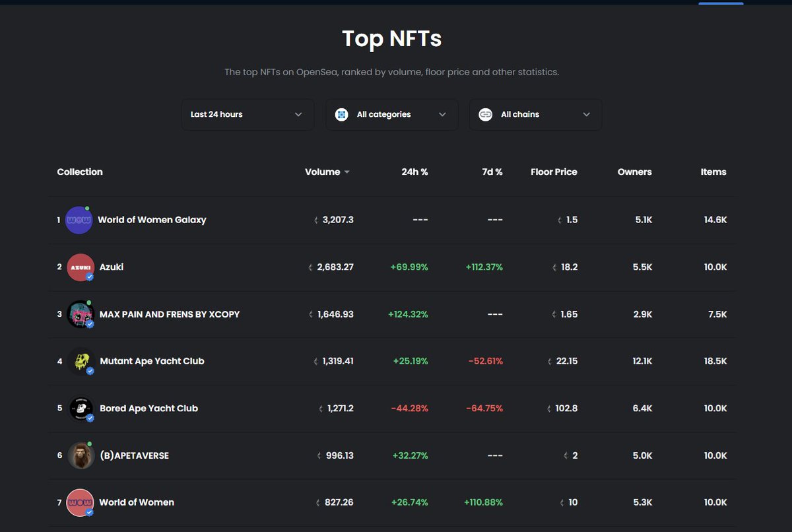Click Mutant Ape's -52.61% 7d change
The height and width of the screenshot is (532, 792).
tap(486, 361)
